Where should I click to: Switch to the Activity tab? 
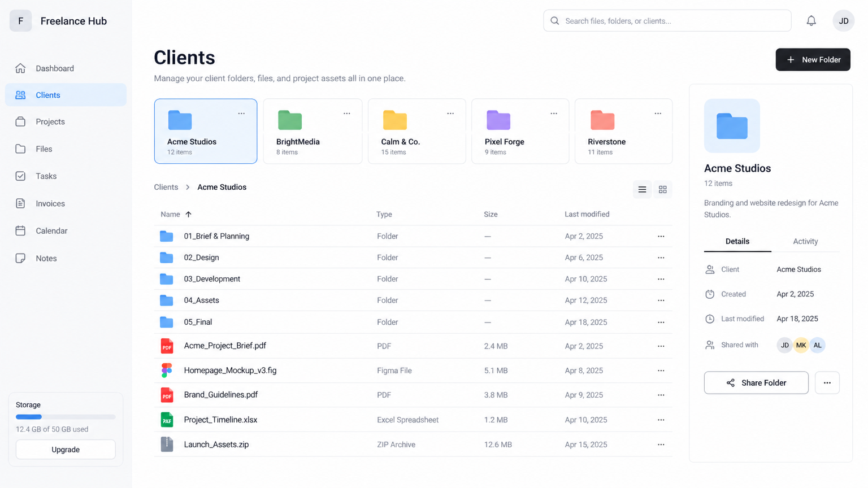pyautogui.click(x=805, y=241)
